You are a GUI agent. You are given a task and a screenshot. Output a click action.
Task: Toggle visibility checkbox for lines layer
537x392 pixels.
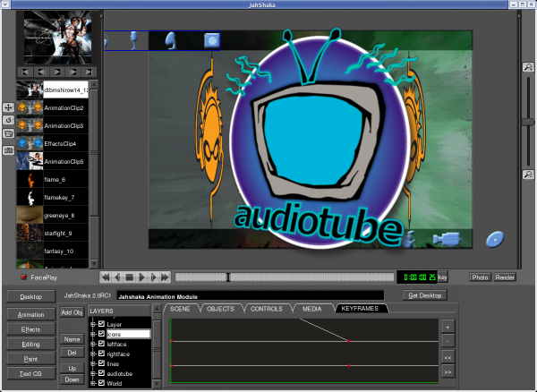tap(101, 363)
